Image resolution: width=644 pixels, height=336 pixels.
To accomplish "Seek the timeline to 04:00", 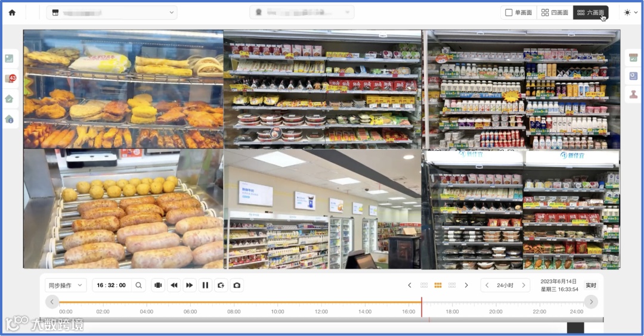I will click(x=147, y=312).
